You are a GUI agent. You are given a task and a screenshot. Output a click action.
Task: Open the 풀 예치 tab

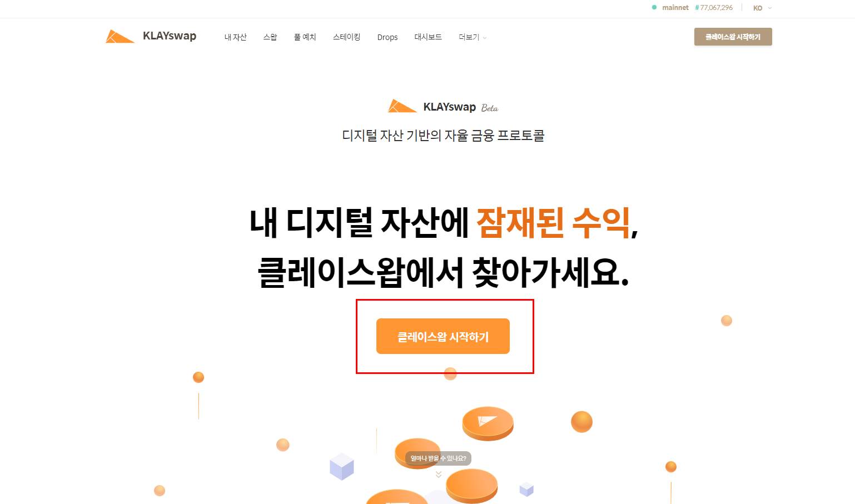(305, 37)
